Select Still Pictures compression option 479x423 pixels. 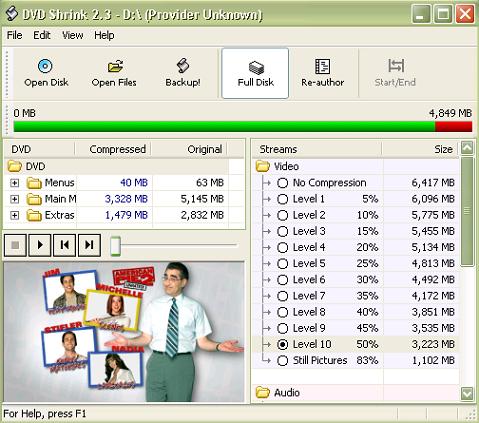pyautogui.click(x=282, y=361)
